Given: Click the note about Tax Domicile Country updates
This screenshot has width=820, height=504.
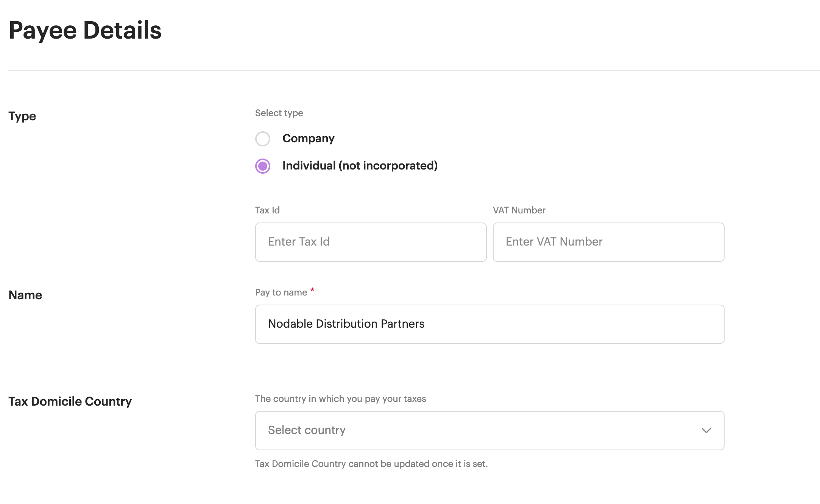Looking at the screenshot, I should point(371,464).
